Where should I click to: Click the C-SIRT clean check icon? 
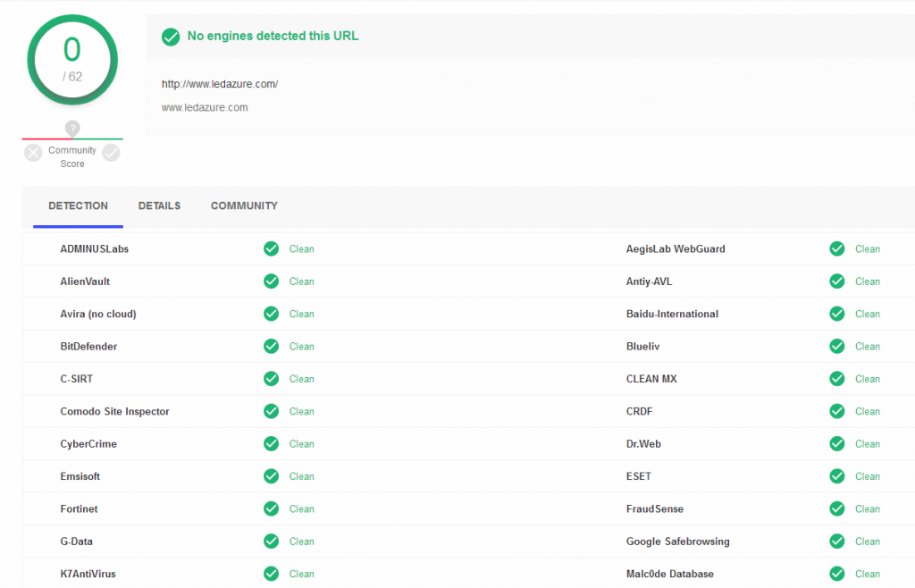(272, 379)
